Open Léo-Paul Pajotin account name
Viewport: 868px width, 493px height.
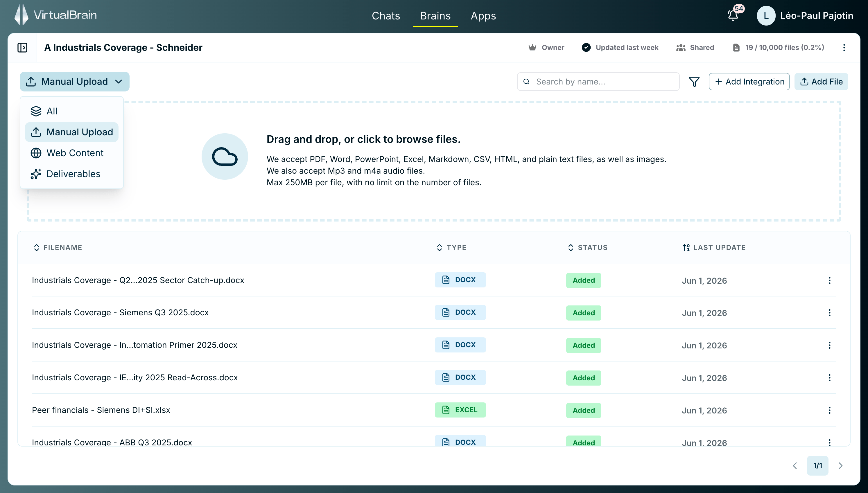[x=817, y=16]
